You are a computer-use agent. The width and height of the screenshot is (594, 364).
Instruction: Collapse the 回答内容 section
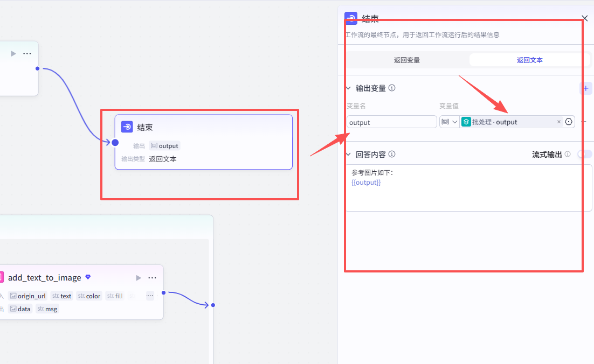tap(349, 155)
